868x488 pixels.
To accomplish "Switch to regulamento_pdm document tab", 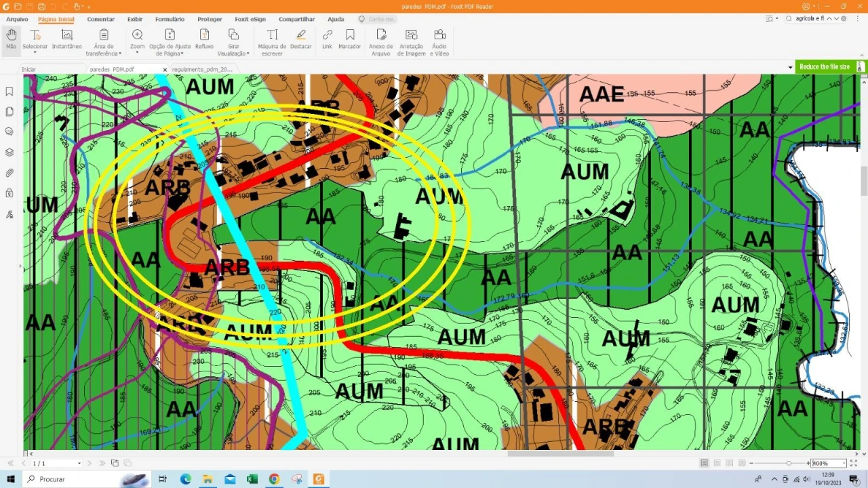I will point(202,69).
